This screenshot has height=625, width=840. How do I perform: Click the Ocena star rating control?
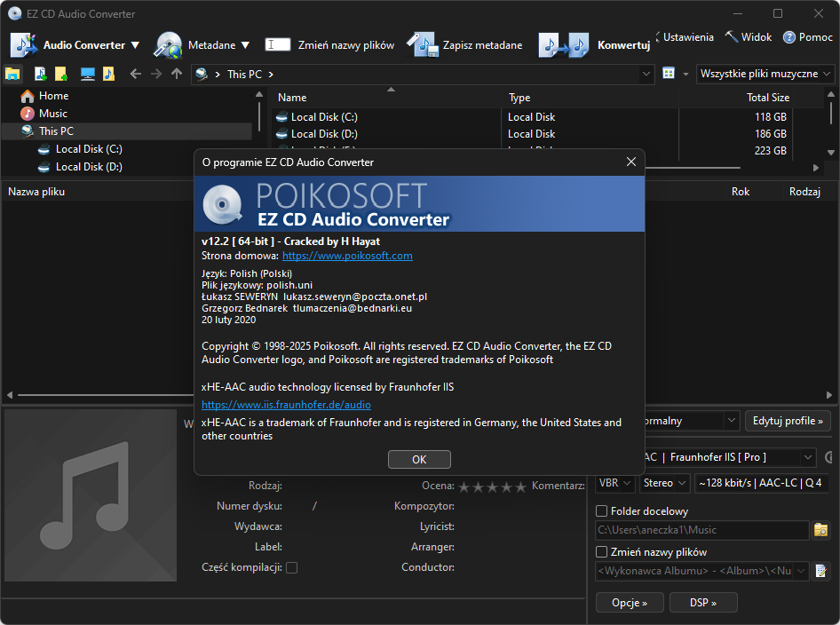pos(492,487)
